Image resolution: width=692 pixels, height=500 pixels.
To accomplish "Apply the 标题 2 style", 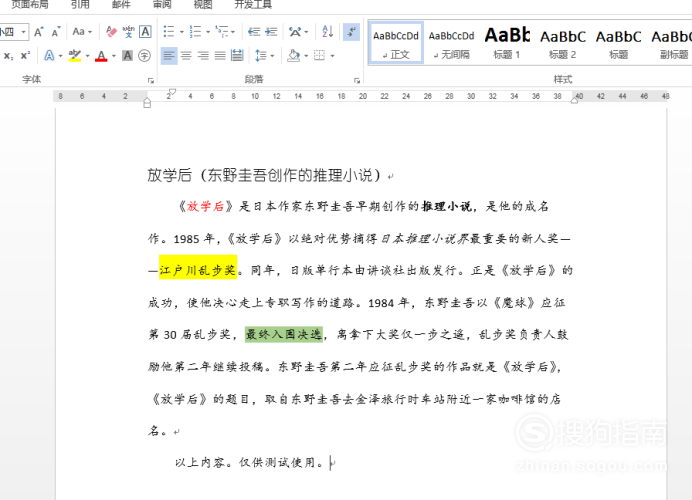I will tap(563, 43).
